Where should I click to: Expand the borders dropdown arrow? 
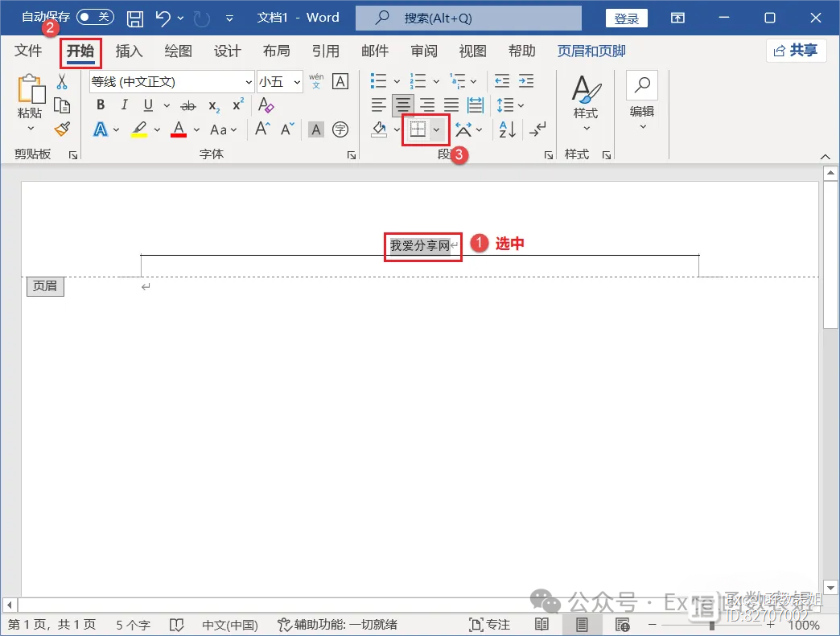(x=437, y=129)
